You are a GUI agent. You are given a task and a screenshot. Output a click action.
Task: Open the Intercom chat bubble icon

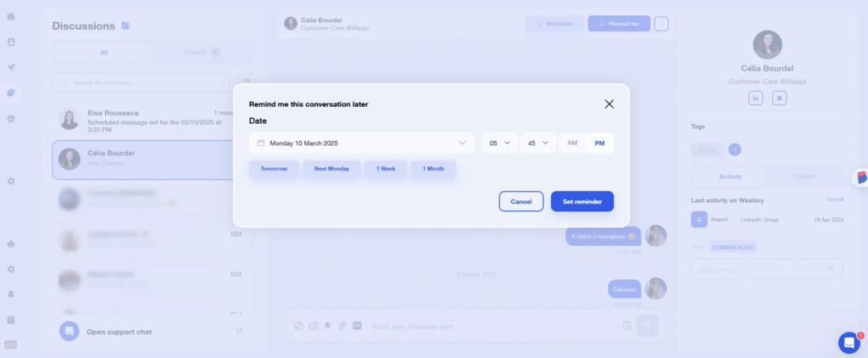click(x=849, y=342)
